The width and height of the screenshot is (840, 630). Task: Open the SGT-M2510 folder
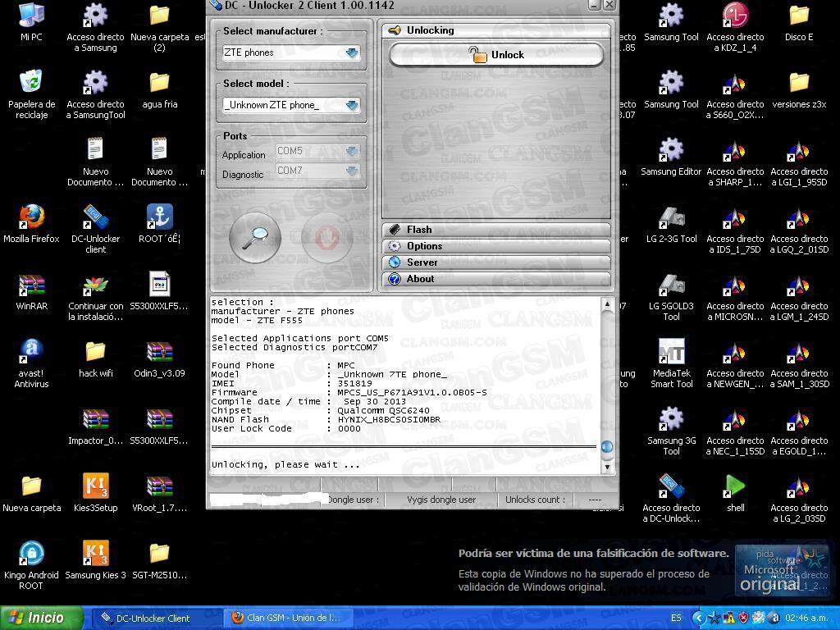[160, 559]
